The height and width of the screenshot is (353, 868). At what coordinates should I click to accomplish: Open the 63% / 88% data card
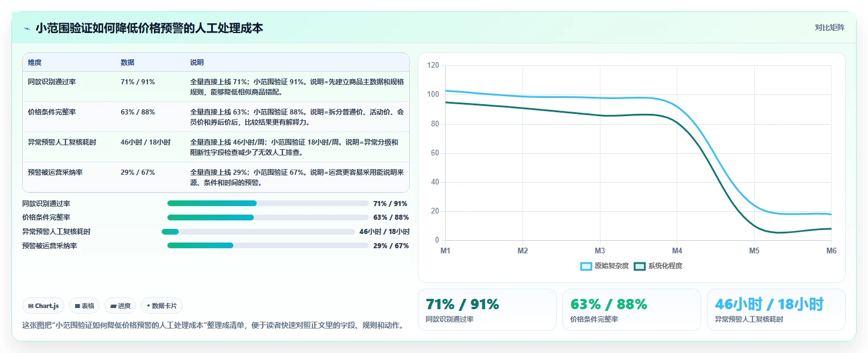pyautogui.click(x=631, y=310)
